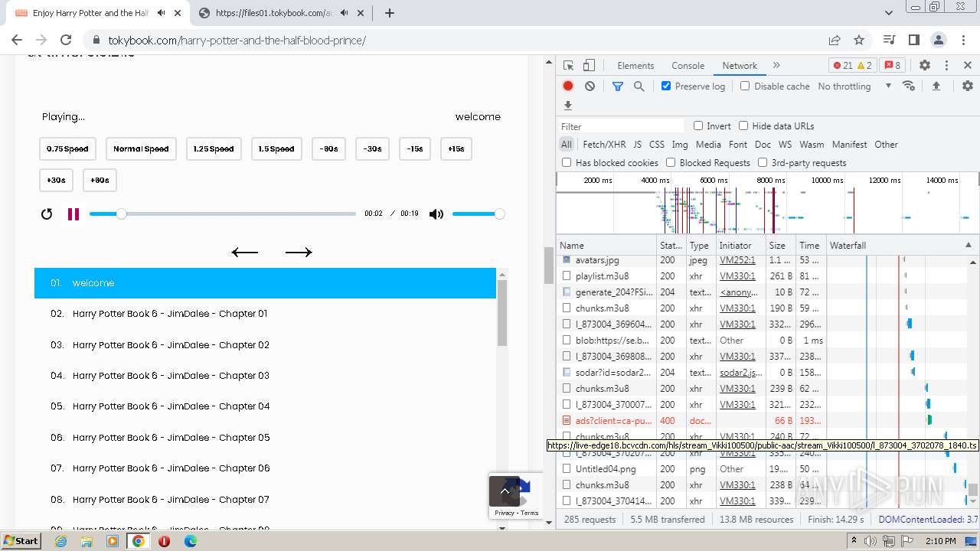This screenshot has height=551, width=980.
Task: Open Opera icon in taskbar
Action: pos(164,541)
